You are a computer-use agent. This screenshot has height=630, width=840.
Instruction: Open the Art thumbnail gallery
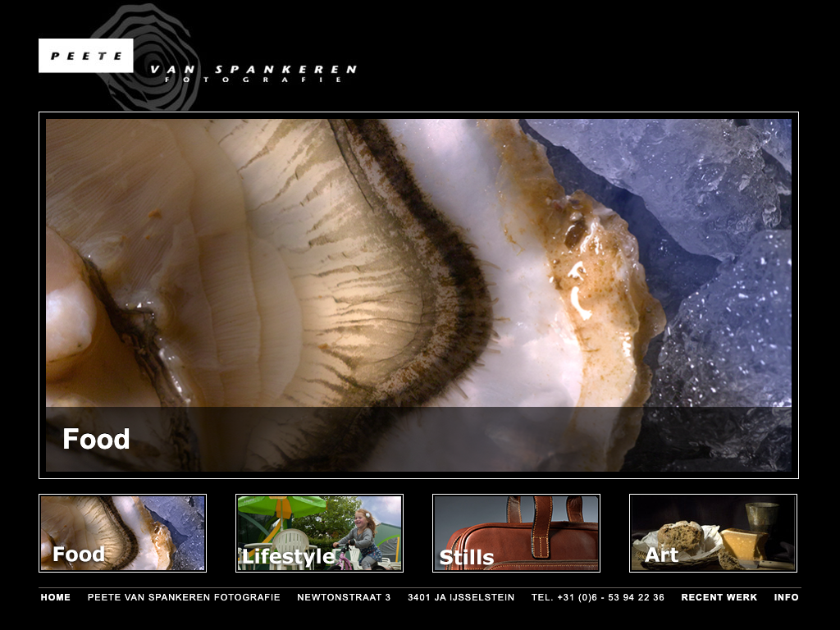point(713,533)
